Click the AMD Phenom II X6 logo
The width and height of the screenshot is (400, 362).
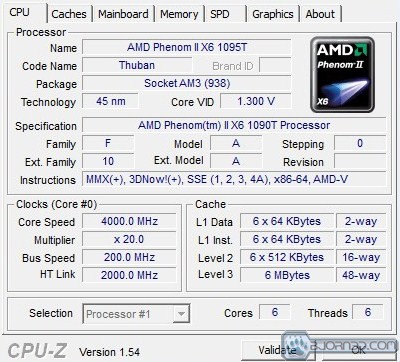click(342, 75)
